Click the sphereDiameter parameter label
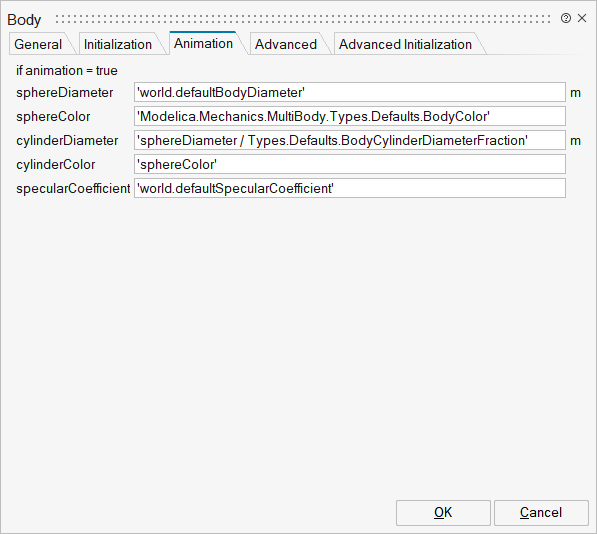The height and width of the screenshot is (534, 597). coord(64,92)
